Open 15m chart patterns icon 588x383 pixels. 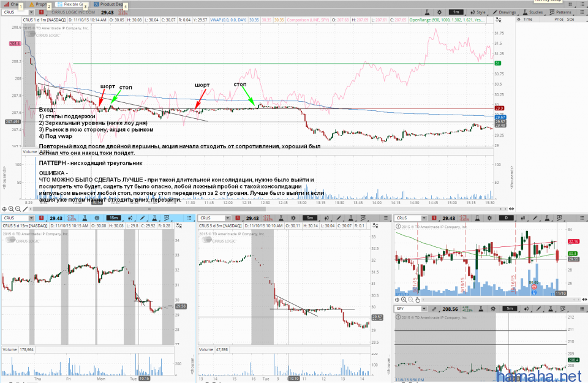pos(167,218)
